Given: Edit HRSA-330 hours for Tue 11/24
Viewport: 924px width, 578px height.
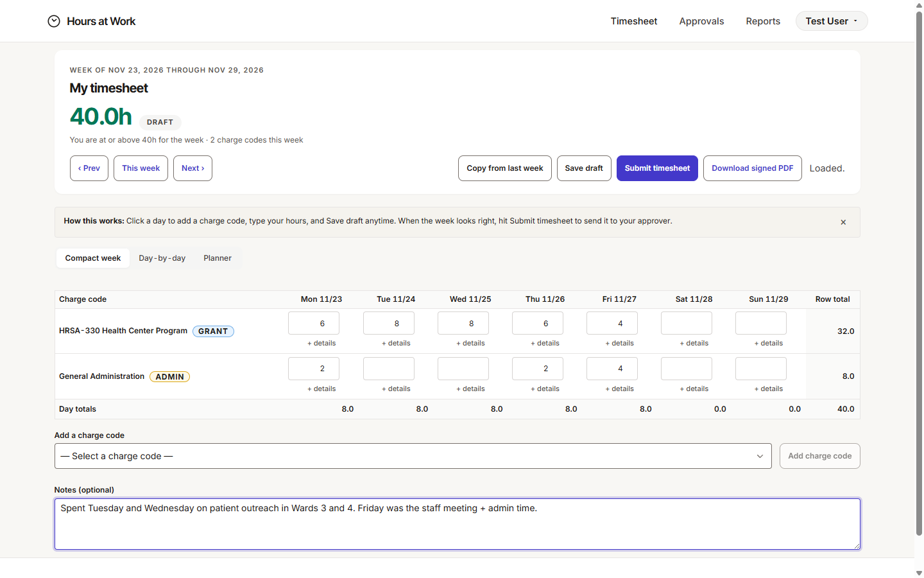Looking at the screenshot, I should [x=389, y=323].
